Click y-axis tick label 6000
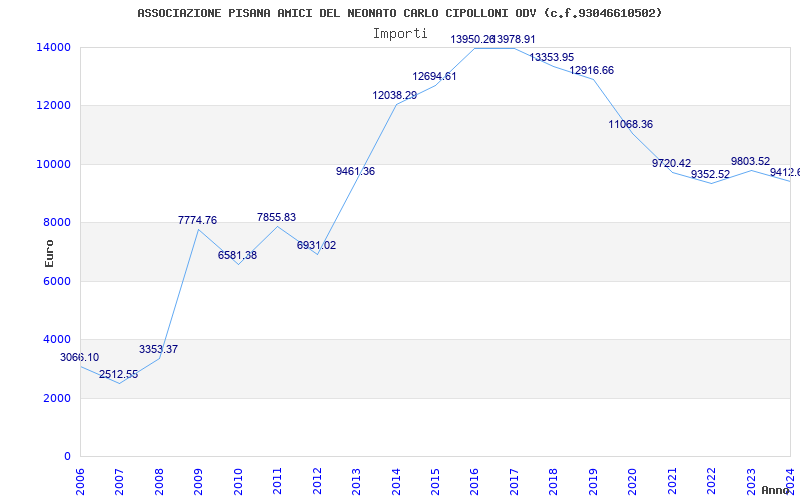The image size is (800, 500). [x=57, y=281]
